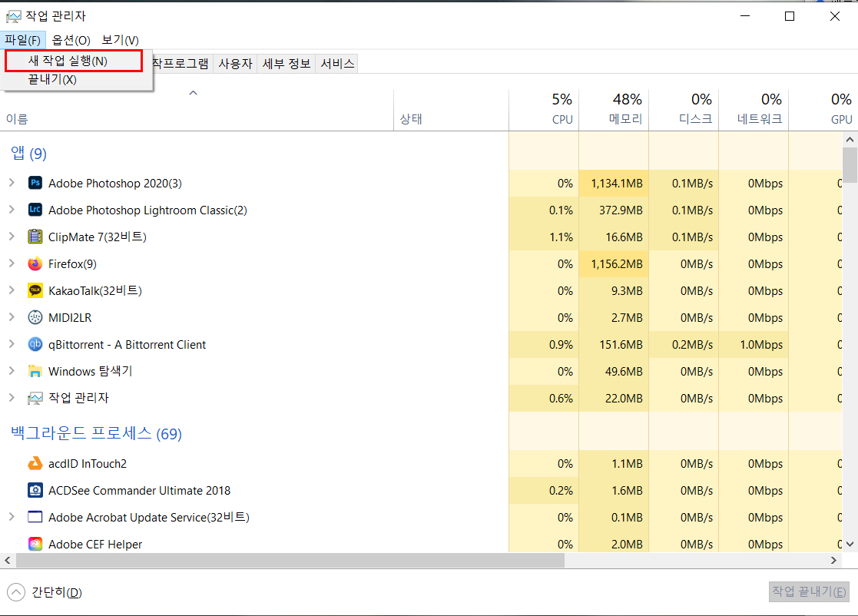The width and height of the screenshot is (858, 616).
Task: Click the 작업 끝내기(E) button
Action: [x=809, y=591]
